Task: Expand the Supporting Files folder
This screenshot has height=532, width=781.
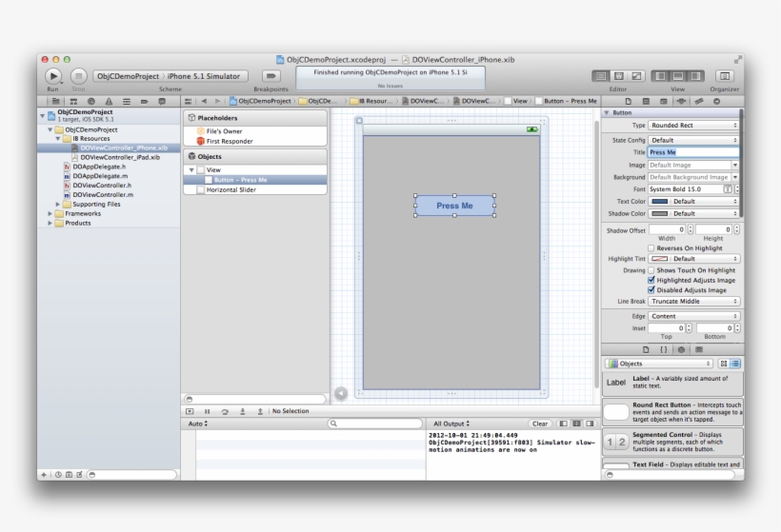Action: [58, 205]
